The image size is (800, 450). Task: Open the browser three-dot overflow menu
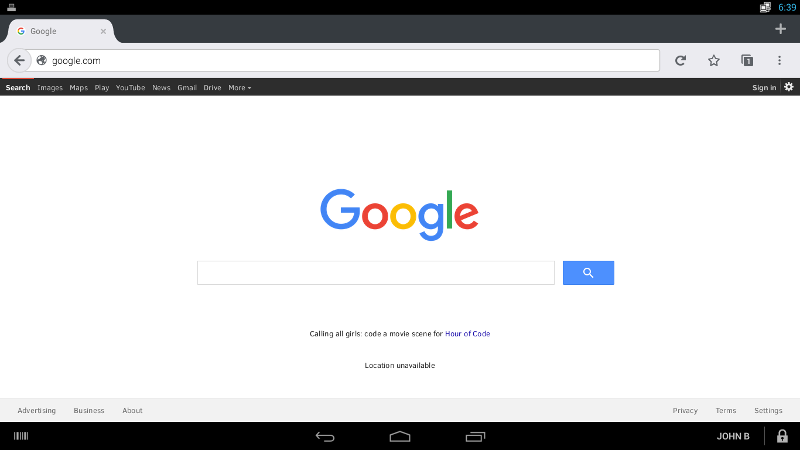coord(779,61)
